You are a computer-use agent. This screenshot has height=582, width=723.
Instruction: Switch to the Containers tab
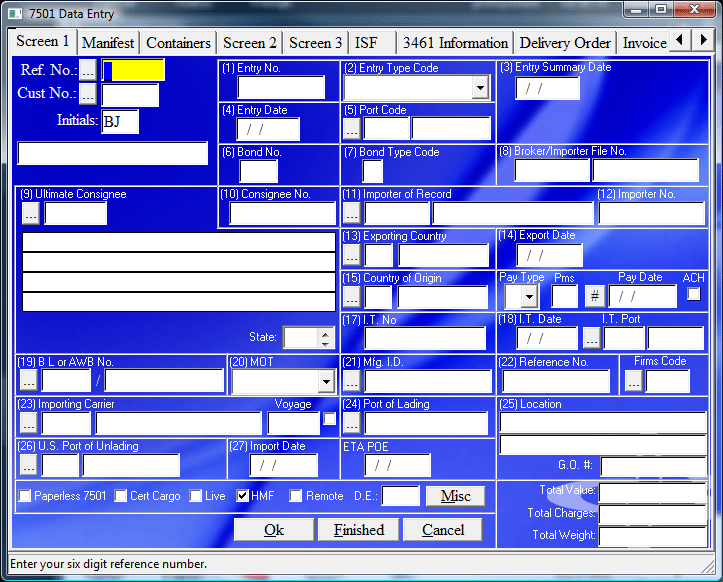pos(178,43)
